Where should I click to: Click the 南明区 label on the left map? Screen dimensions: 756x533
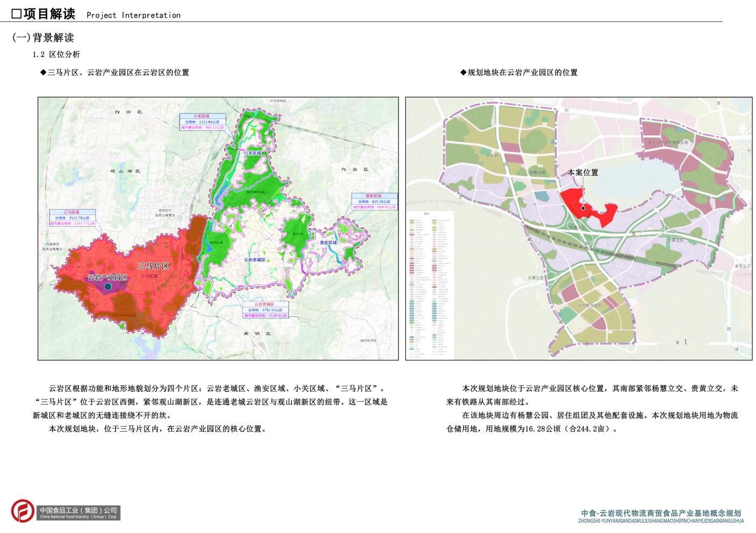tap(257, 334)
